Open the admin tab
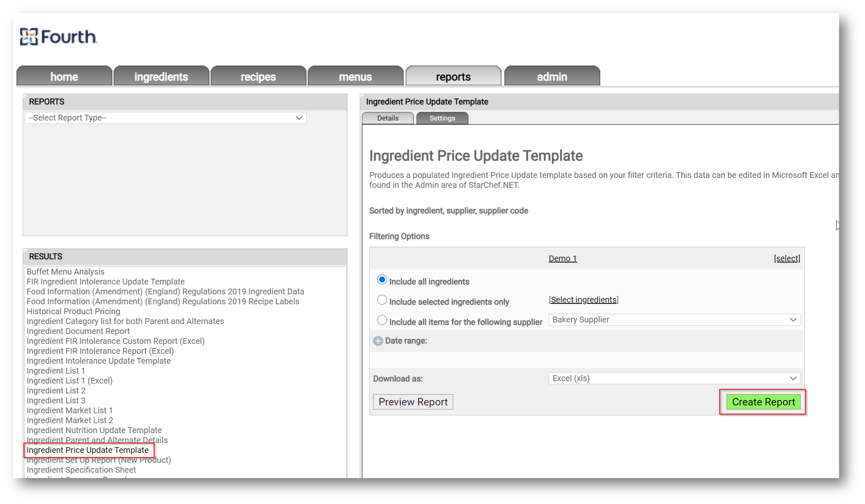Viewport: 865px width, 504px height. (x=552, y=76)
